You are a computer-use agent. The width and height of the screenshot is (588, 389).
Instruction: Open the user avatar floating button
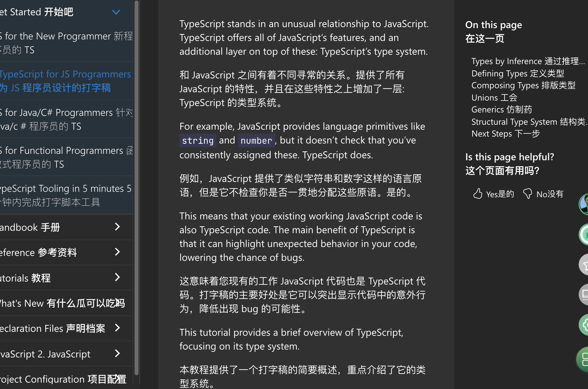click(585, 204)
